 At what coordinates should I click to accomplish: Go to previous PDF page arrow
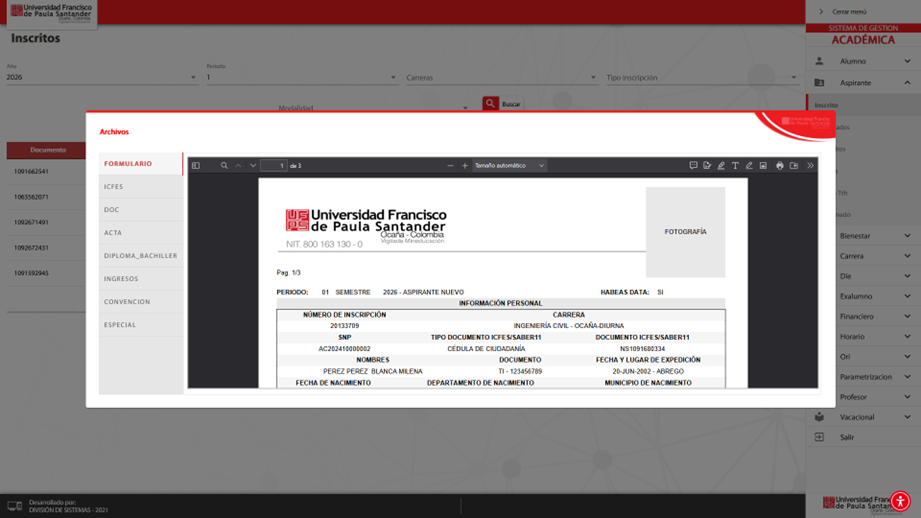239,166
